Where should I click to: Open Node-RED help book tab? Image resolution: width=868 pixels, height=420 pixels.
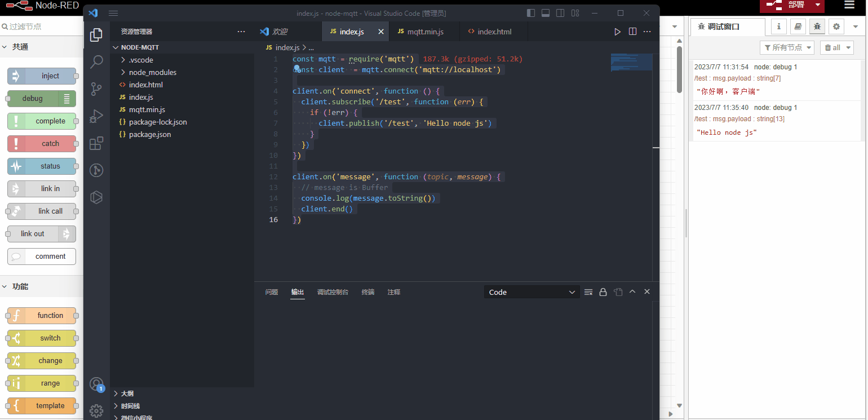[798, 26]
